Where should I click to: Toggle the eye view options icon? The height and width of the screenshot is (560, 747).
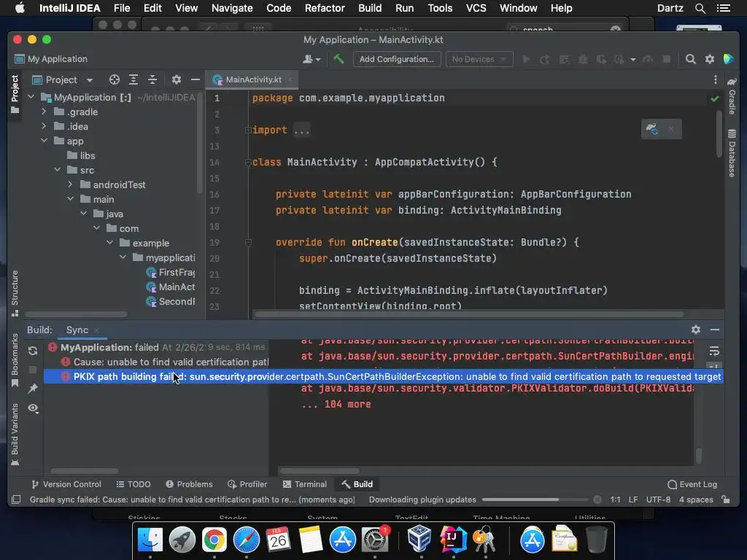[33, 408]
